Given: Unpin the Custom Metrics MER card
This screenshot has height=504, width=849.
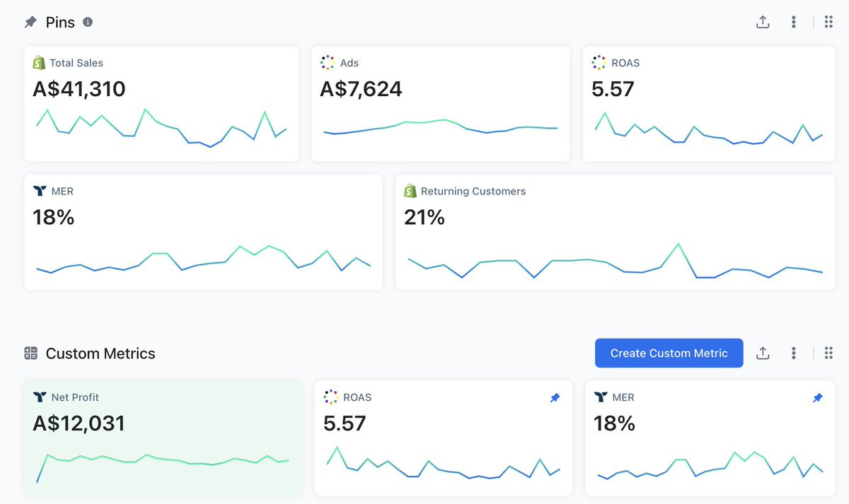Looking at the screenshot, I should tap(818, 398).
